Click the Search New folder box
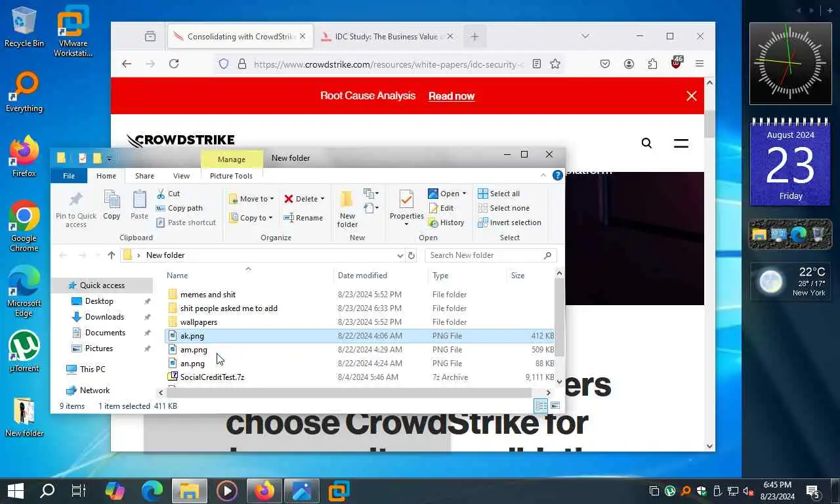The width and height of the screenshot is (840, 504). [x=491, y=255]
